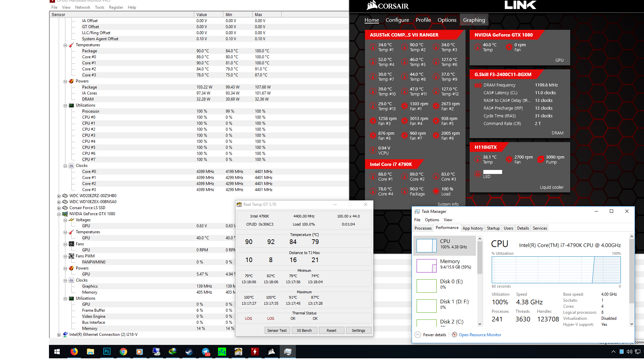The height and width of the screenshot is (362, 644).
Task: Click the CPU utilization graph in Task Manager
Action: pyautogui.click(x=556, y=270)
